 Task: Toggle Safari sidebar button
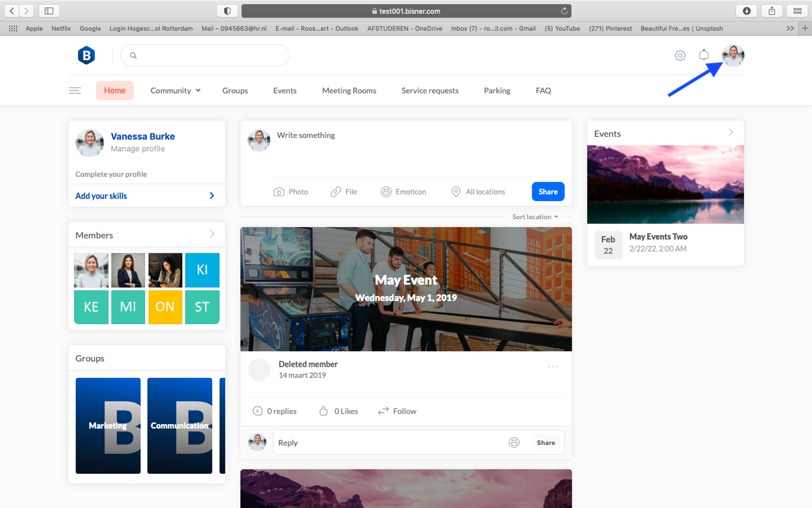tap(49, 11)
